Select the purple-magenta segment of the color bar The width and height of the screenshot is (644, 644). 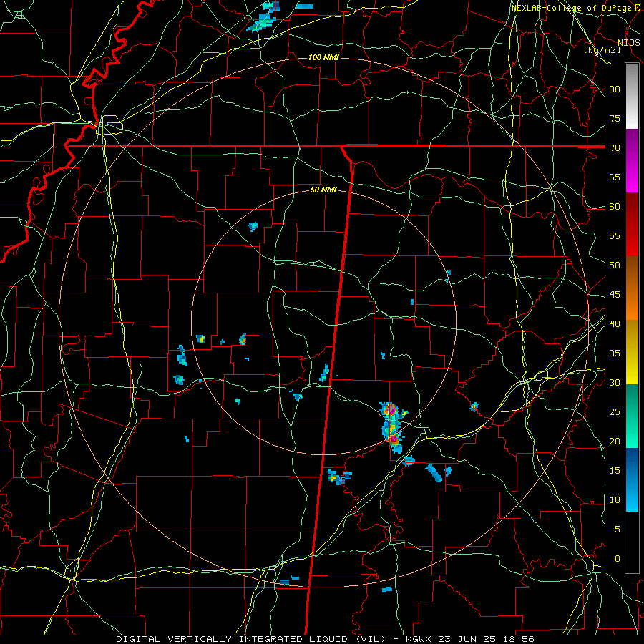(632, 161)
